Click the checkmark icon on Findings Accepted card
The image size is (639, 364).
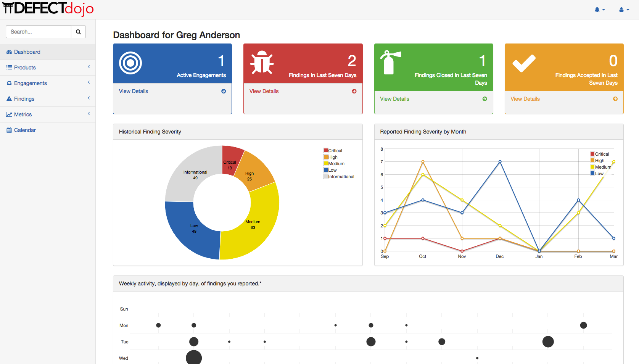[523, 64]
